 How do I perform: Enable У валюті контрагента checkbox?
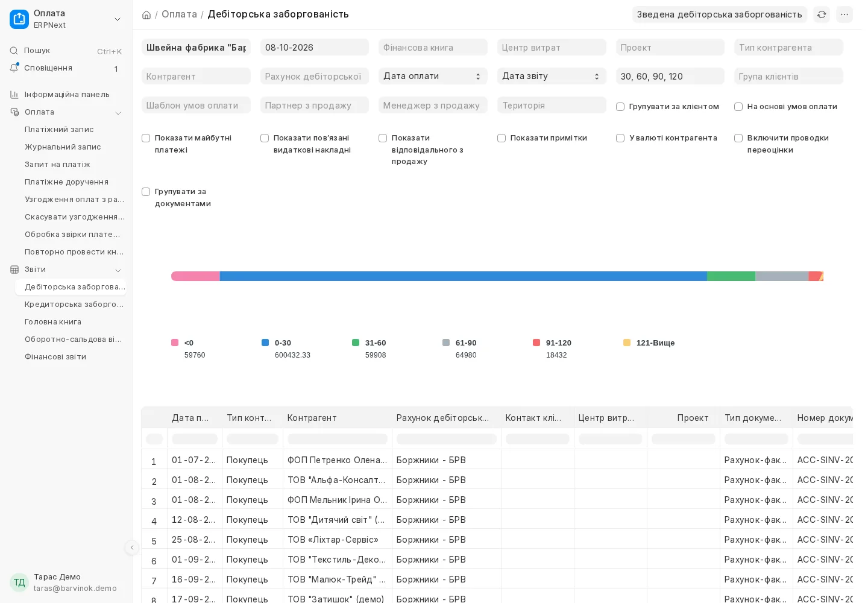pos(620,138)
